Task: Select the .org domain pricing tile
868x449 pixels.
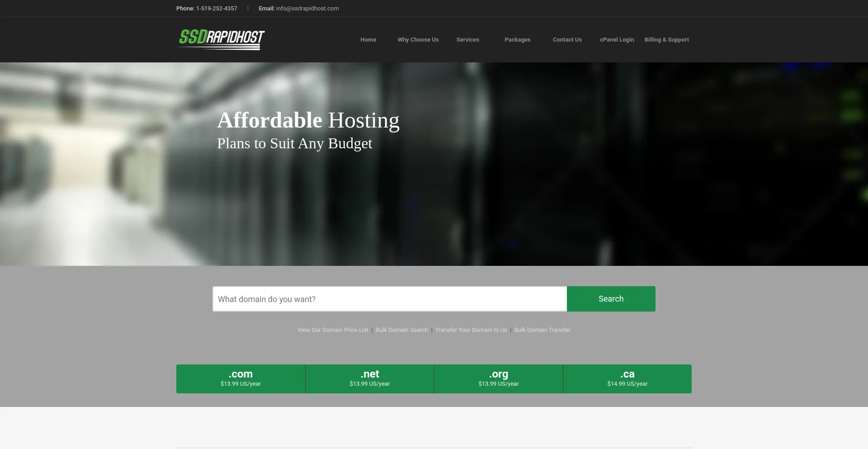Action: pos(498,378)
